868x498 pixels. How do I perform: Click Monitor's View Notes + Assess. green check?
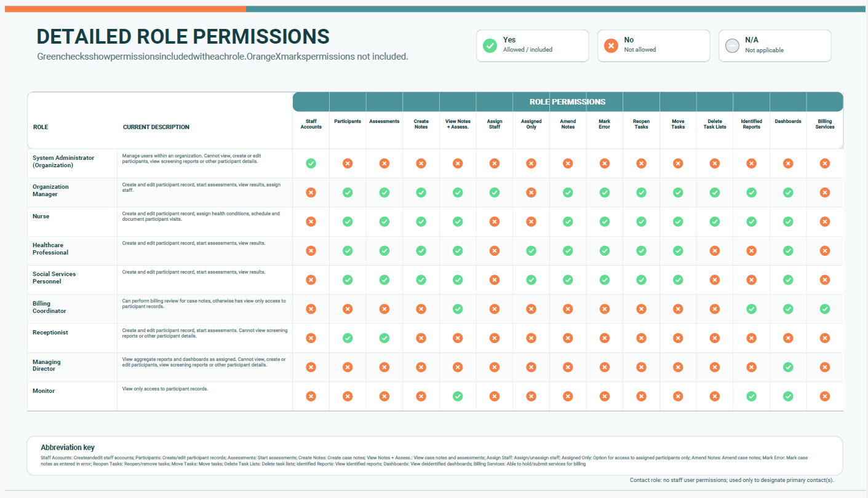[458, 396]
